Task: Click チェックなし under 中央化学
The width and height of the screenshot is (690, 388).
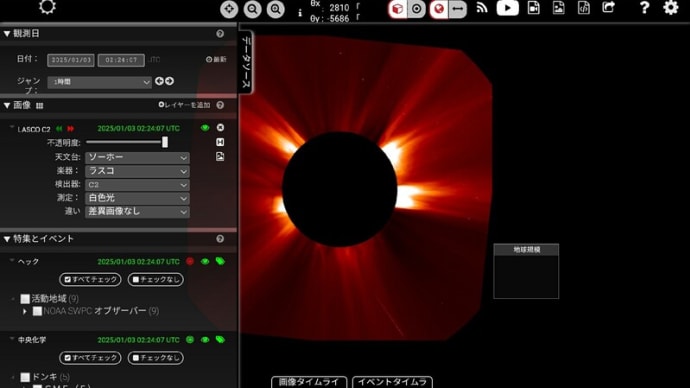Action: pyautogui.click(x=156, y=358)
